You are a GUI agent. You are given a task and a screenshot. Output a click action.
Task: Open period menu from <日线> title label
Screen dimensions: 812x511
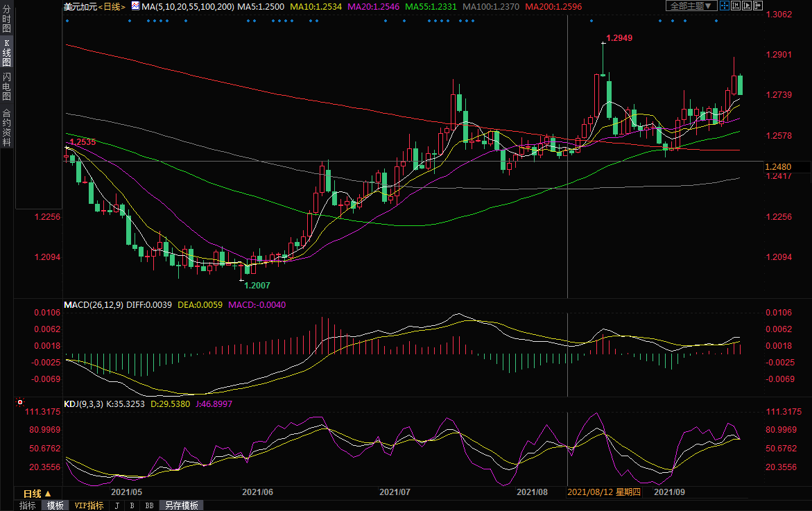112,6
